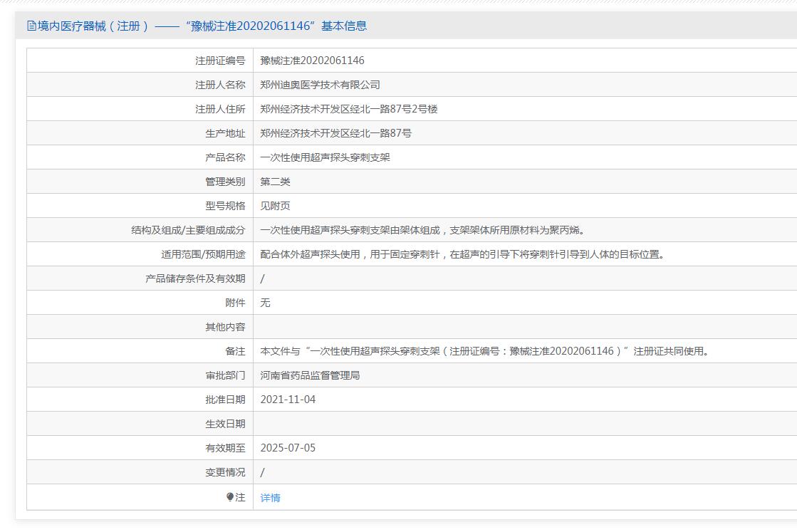
Task: Click the 生效日期 row label
Action: pyautogui.click(x=225, y=424)
